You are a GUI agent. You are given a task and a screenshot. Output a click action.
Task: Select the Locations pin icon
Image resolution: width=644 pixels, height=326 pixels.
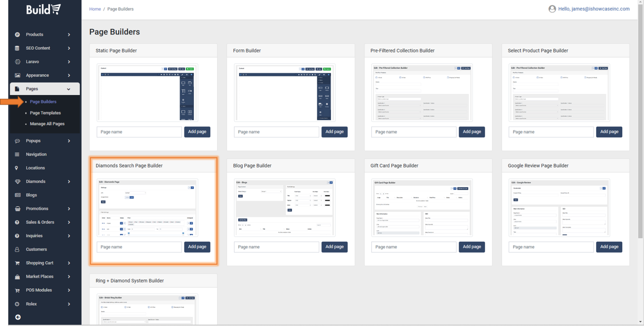pyautogui.click(x=17, y=168)
